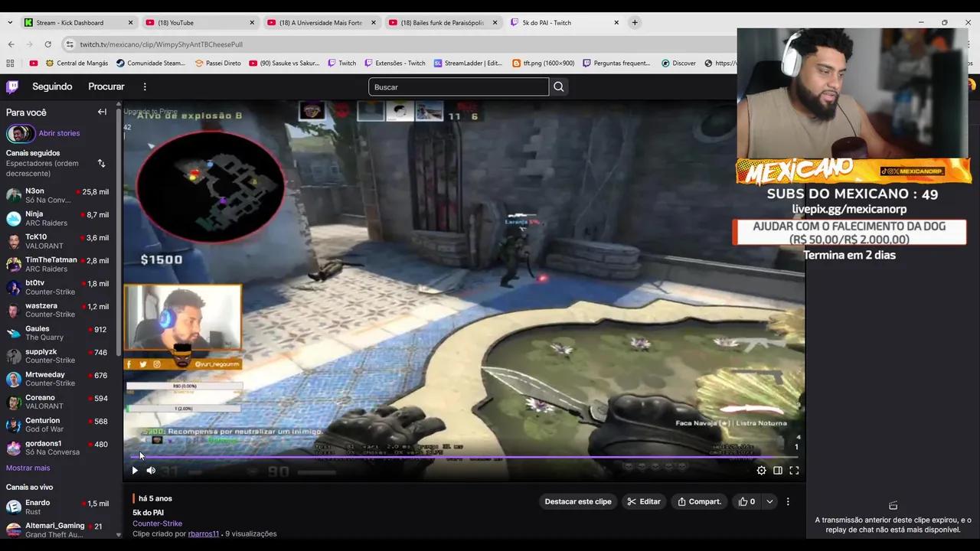This screenshot has height=551, width=980.
Task: Open the Counter-Strike category link
Action: pyautogui.click(x=157, y=523)
